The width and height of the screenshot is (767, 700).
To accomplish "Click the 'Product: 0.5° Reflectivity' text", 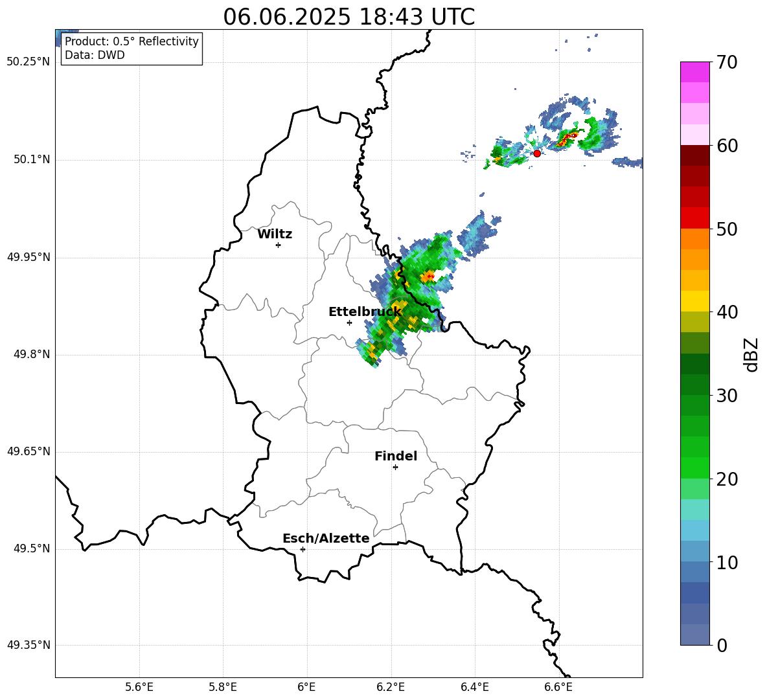I will point(132,41).
